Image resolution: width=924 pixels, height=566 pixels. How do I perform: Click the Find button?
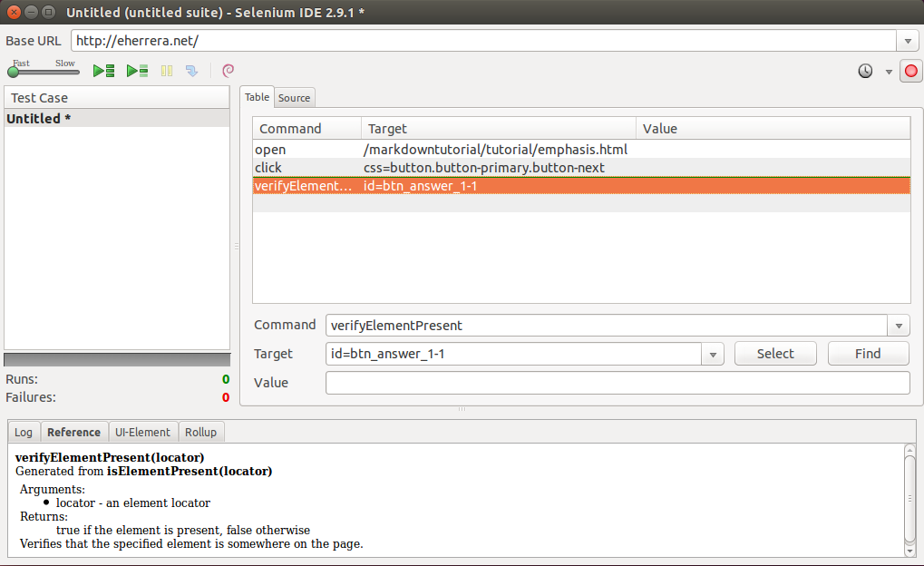click(x=868, y=354)
